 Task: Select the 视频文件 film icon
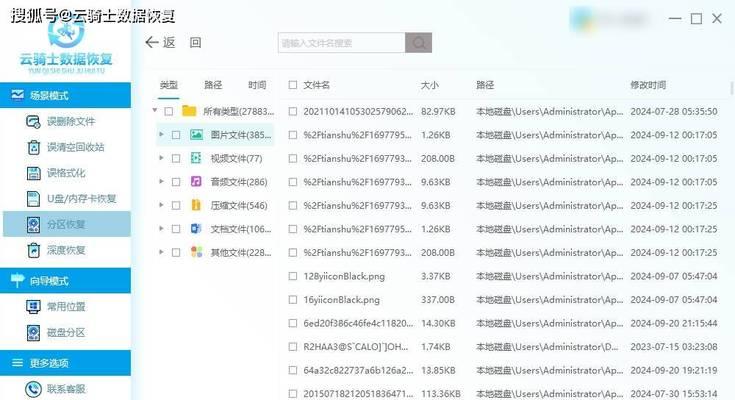[x=196, y=158]
